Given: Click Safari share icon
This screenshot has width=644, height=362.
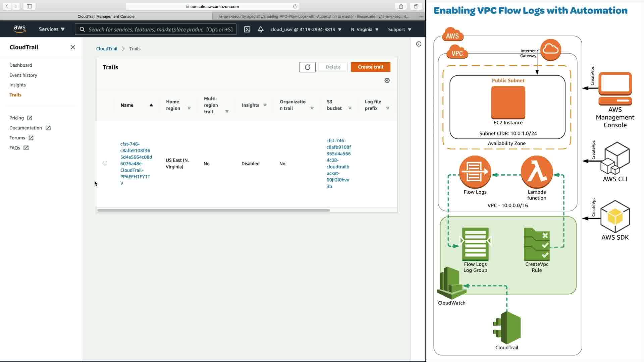Looking at the screenshot, I should pos(401,6).
